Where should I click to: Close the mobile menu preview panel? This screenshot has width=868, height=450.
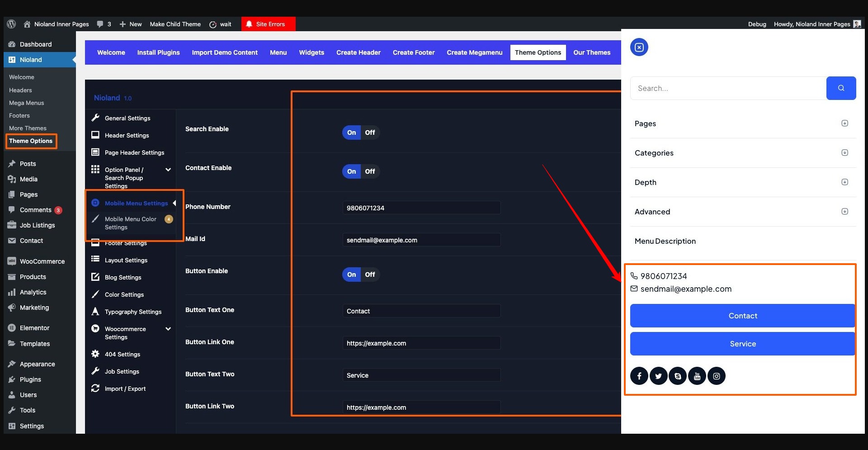tap(639, 47)
